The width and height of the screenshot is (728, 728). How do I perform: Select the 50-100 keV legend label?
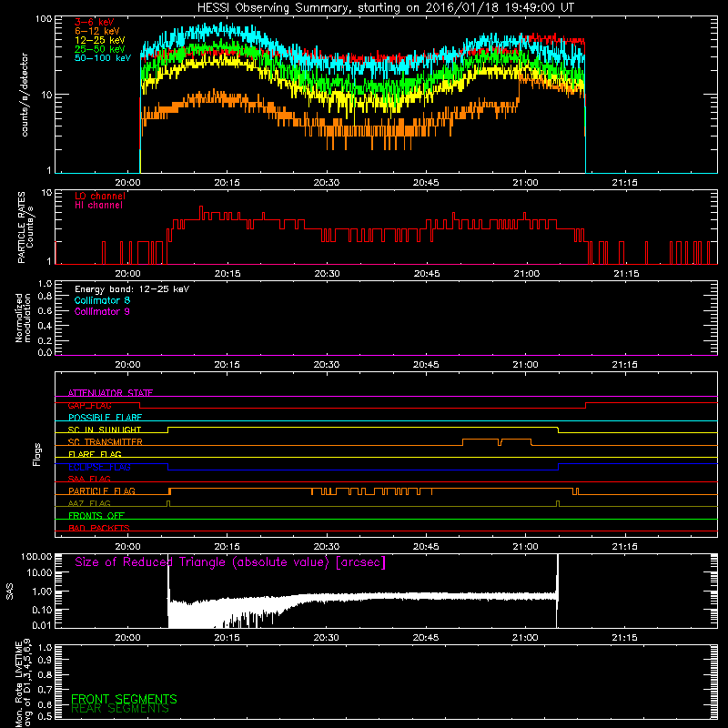tap(103, 58)
